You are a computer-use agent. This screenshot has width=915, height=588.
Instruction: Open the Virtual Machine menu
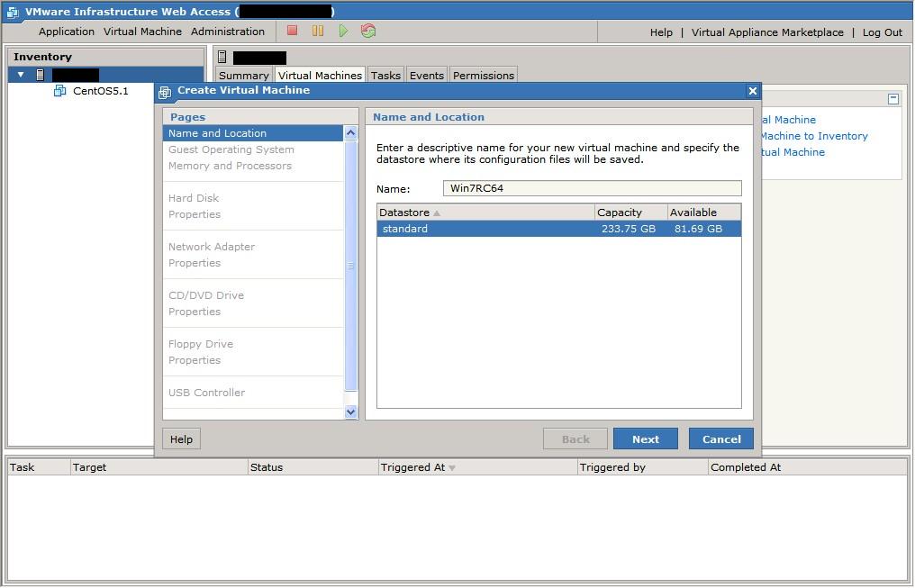tap(142, 32)
